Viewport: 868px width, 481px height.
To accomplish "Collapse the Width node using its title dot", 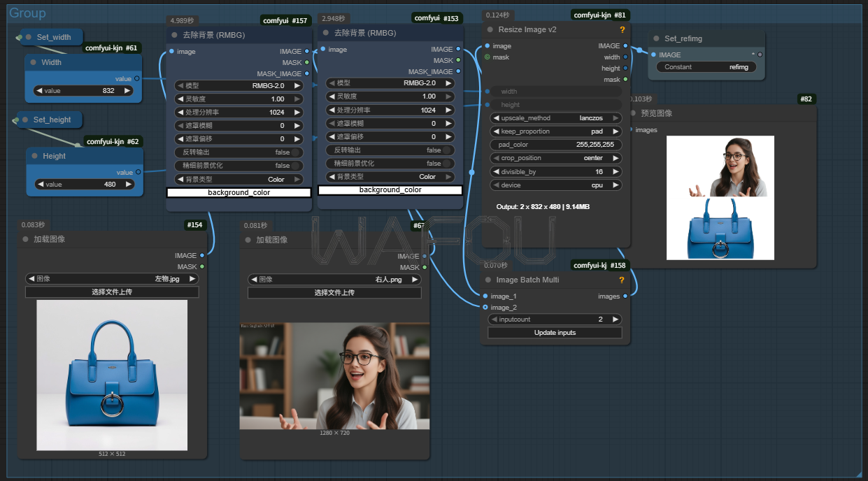I will pos(32,62).
